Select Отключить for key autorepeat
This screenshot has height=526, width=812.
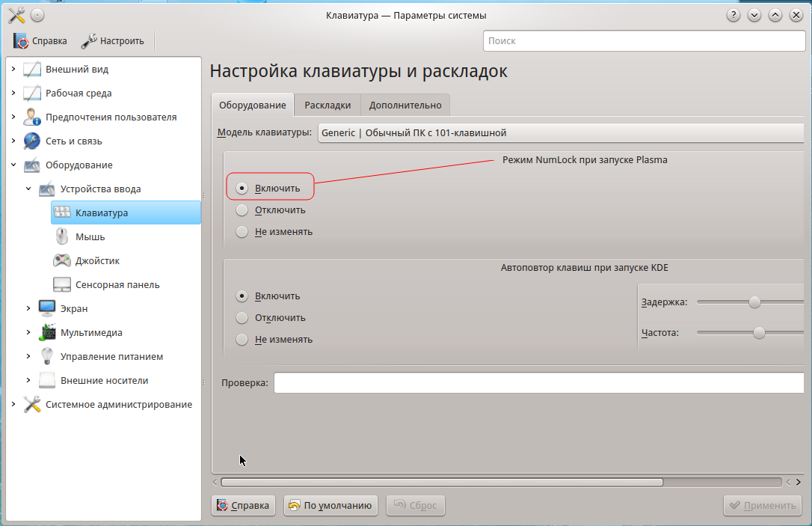tap(242, 318)
